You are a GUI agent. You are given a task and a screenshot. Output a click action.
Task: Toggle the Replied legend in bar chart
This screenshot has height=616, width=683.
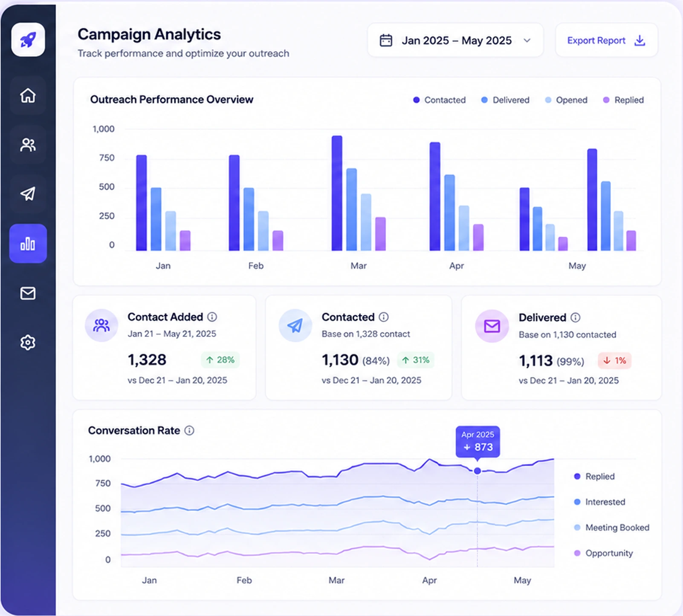coord(623,100)
